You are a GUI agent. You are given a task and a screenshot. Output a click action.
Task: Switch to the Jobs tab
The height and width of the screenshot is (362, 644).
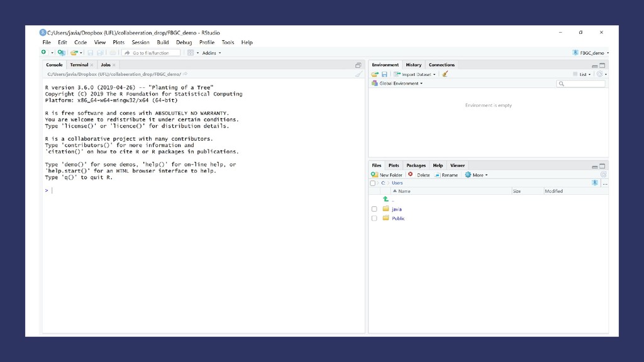click(106, 65)
